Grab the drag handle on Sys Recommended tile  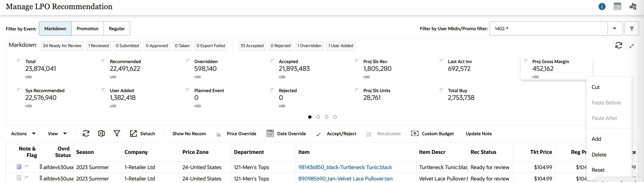point(19,90)
